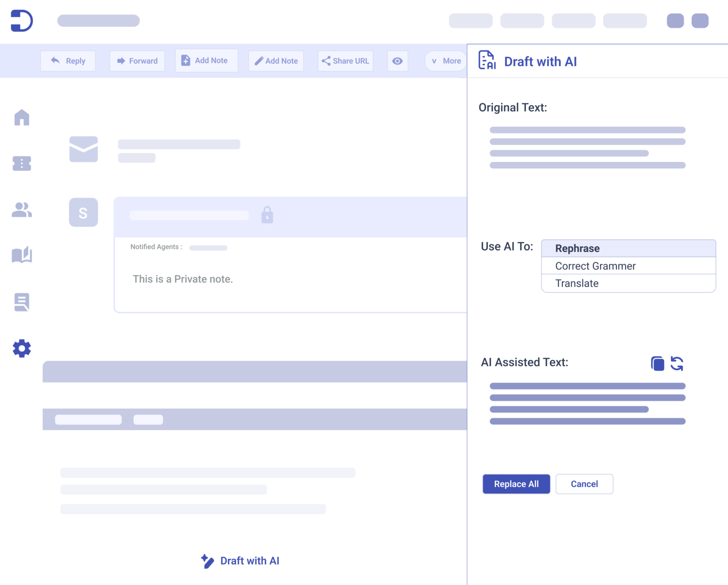Open the Knowledge Base book icon
Screen dimensions: 728x585
coord(22,255)
